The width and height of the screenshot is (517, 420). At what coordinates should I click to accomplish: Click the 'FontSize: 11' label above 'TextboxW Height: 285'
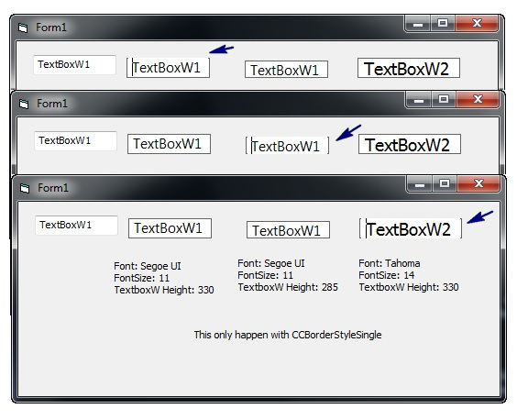click(x=265, y=275)
